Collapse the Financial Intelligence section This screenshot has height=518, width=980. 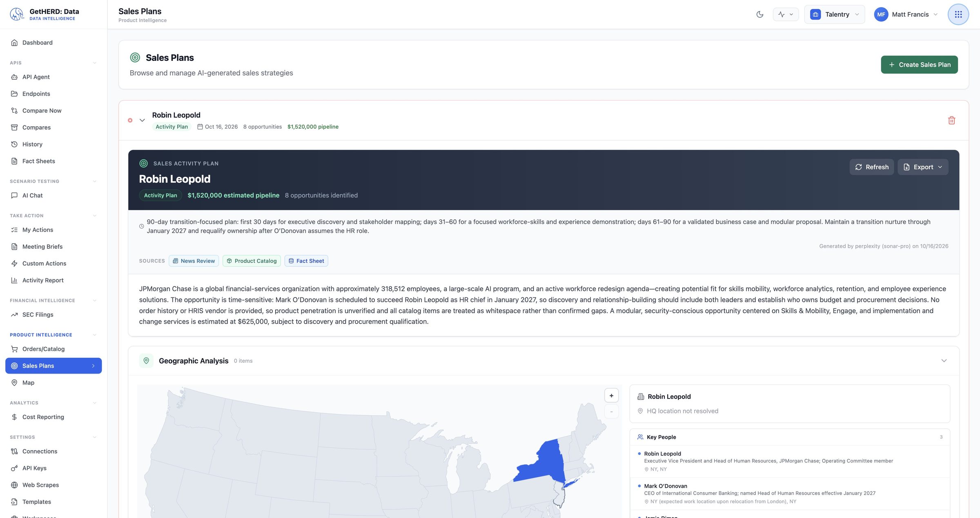click(95, 301)
